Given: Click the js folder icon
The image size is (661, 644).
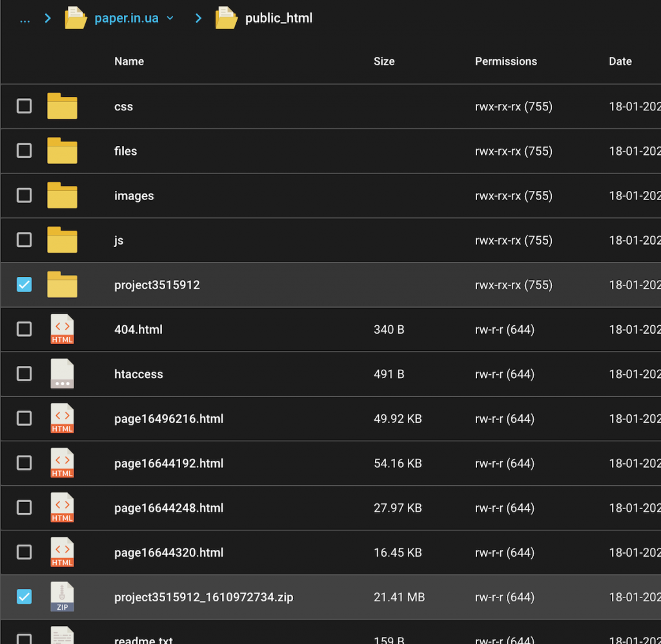Looking at the screenshot, I should click(x=62, y=240).
